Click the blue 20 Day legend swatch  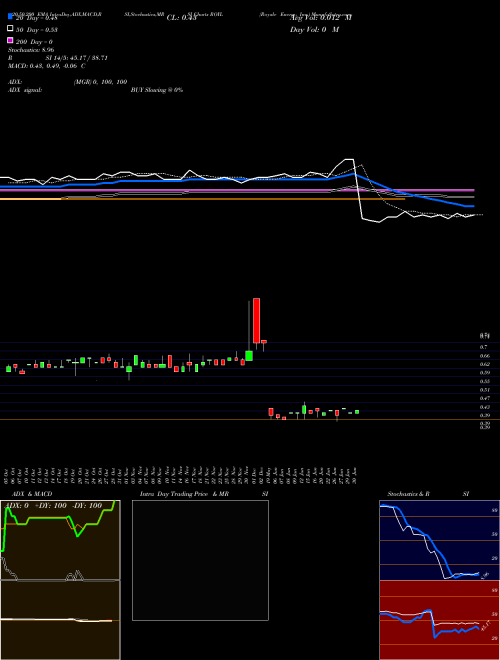[x=11, y=17]
